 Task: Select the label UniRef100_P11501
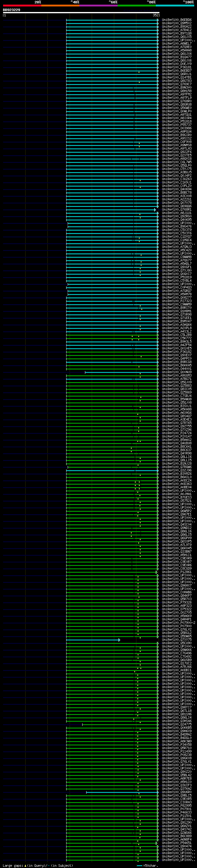point(177,816)
